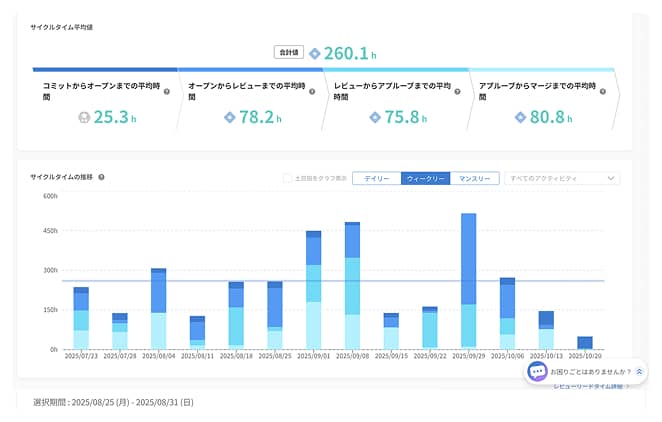This screenshot has height=422, width=662.
Task: Open the すべてのアクティビティ dropdown
Action: (562, 179)
